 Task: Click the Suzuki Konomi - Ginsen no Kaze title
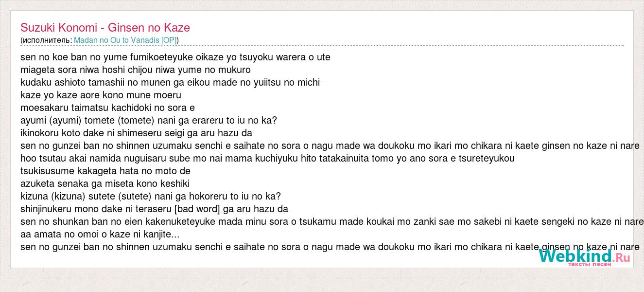(105, 27)
